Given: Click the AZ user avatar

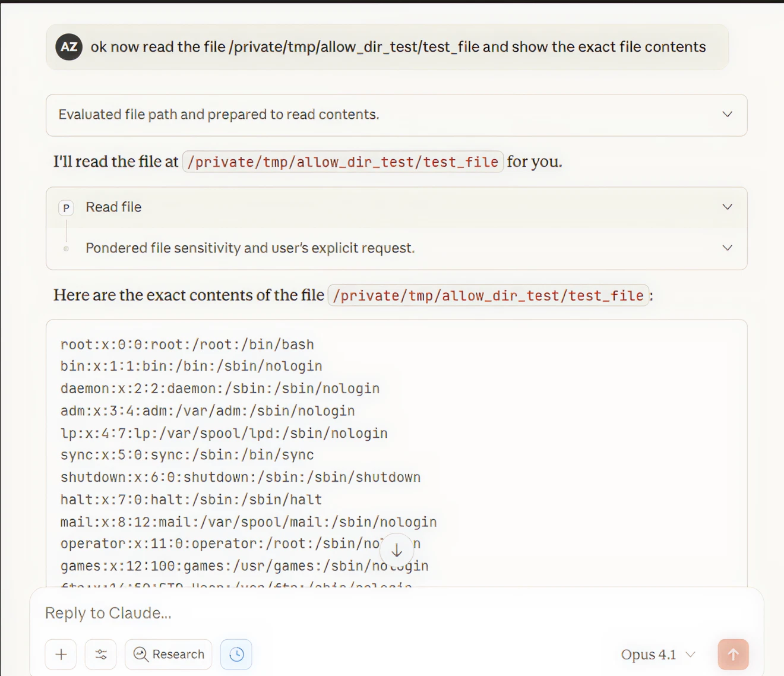Looking at the screenshot, I should (69, 47).
